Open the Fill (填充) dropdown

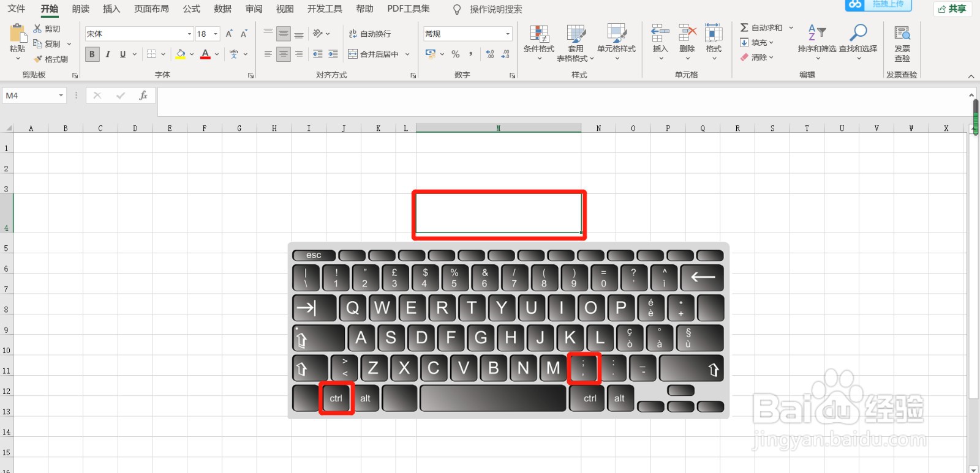[756, 42]
